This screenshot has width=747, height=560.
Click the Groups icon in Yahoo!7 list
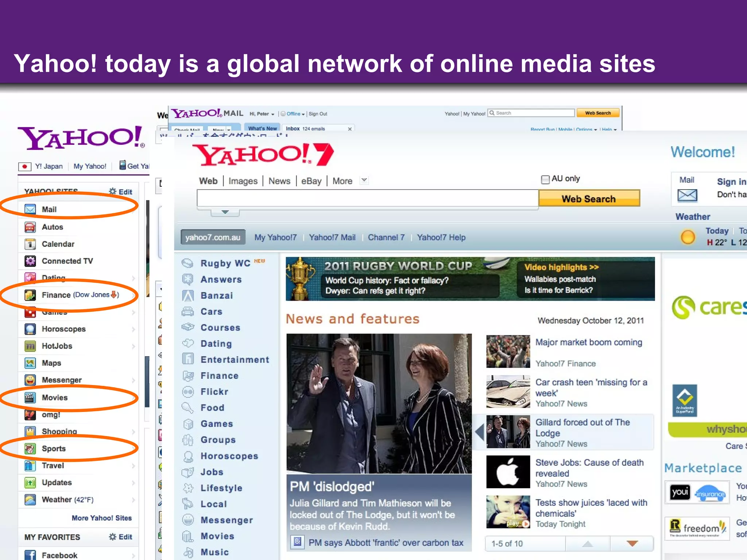coord(187,440)
